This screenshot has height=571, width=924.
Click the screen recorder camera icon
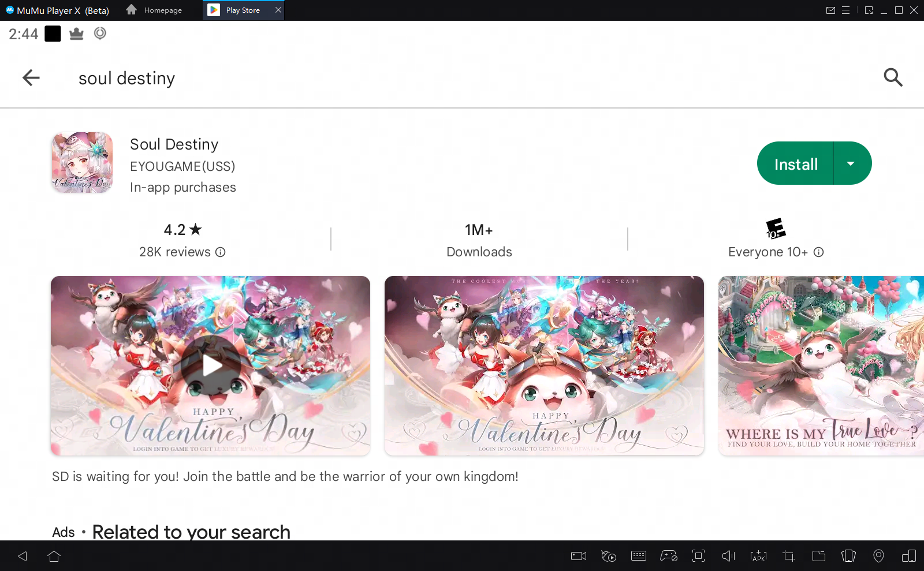coord(578,556)
